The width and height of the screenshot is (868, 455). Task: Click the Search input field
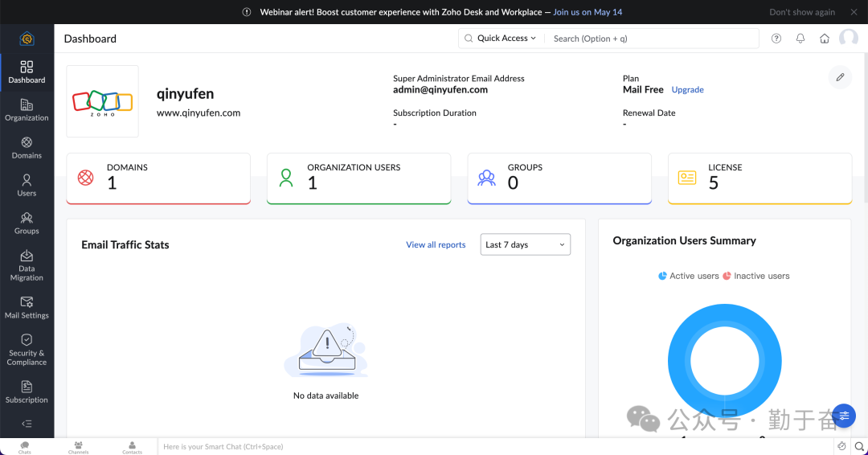[x=651, y=39]
